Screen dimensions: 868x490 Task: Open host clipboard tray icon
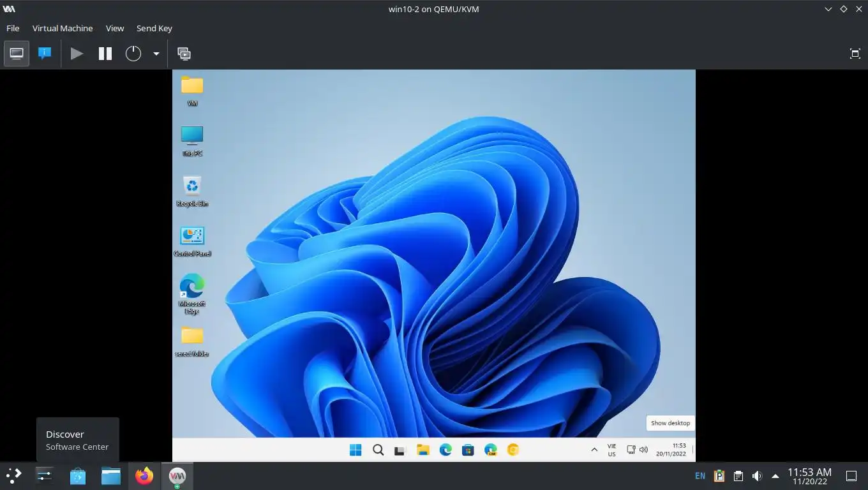(x=738, y=476)
